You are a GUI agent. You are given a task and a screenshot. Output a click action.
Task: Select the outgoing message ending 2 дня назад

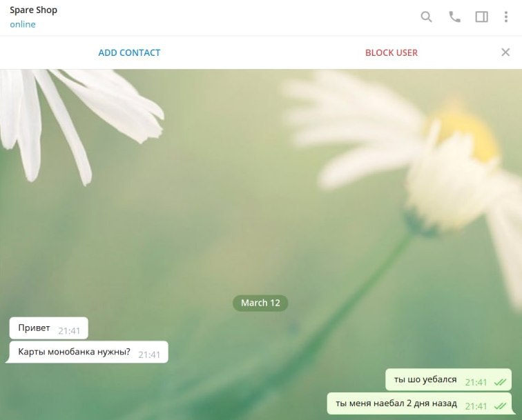point(420,403)
